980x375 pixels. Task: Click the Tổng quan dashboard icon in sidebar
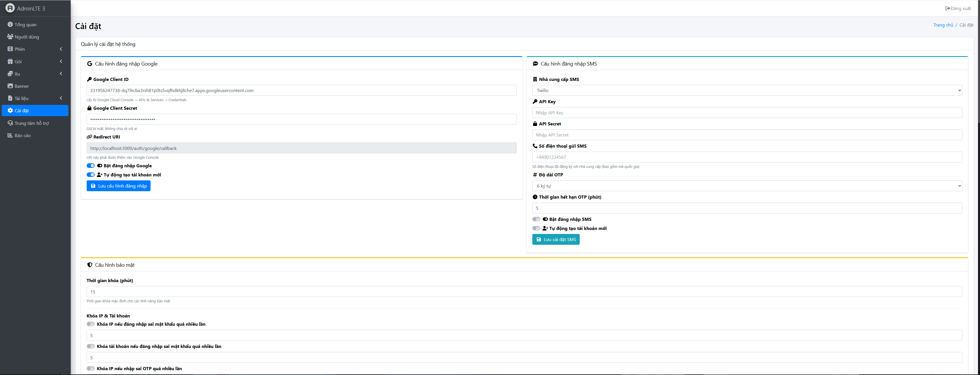point(10,24)
